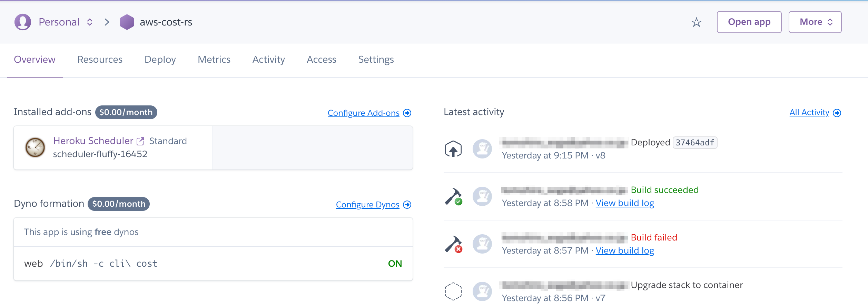
Task: Click the Standard plan label
Action: (x=168, y=141)
